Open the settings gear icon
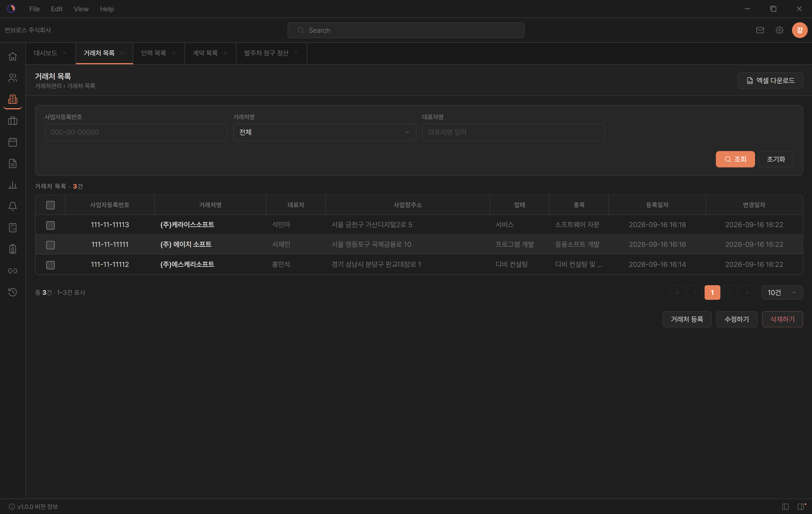 (779, 30)
